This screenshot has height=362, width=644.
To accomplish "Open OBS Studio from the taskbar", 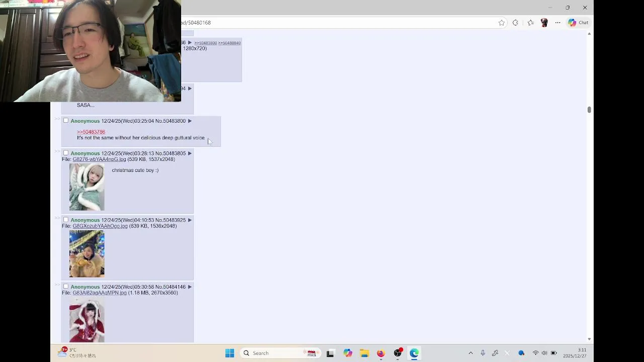I will [x=398, y=353].
